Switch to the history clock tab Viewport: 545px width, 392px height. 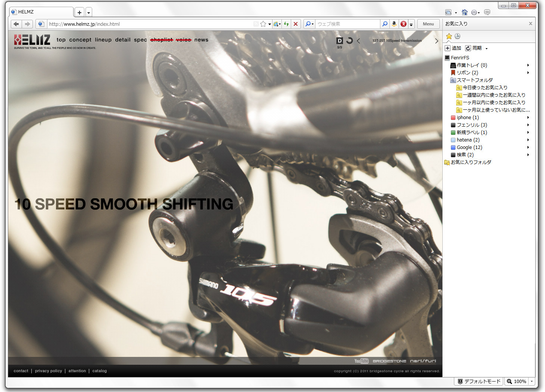coord(458,36)
